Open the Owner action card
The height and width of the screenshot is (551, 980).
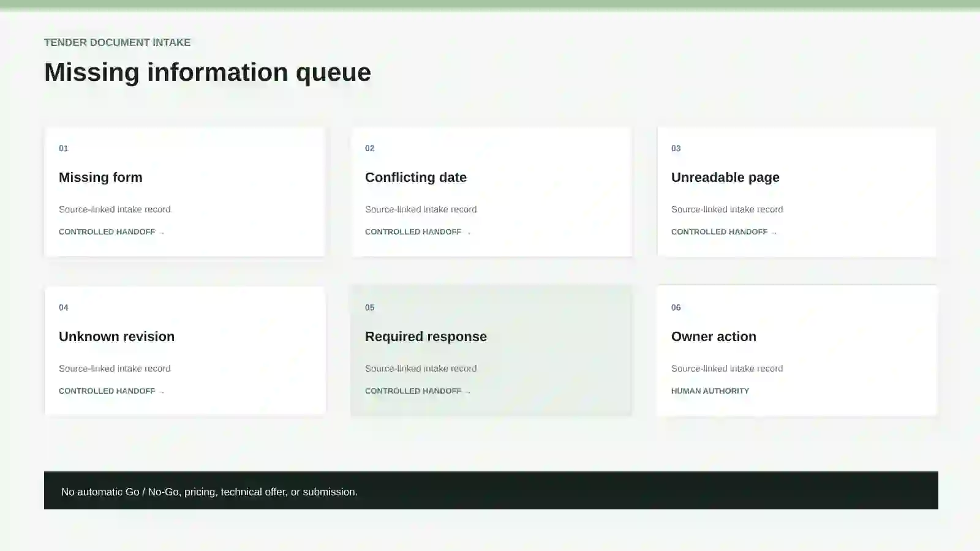(797, 351)
